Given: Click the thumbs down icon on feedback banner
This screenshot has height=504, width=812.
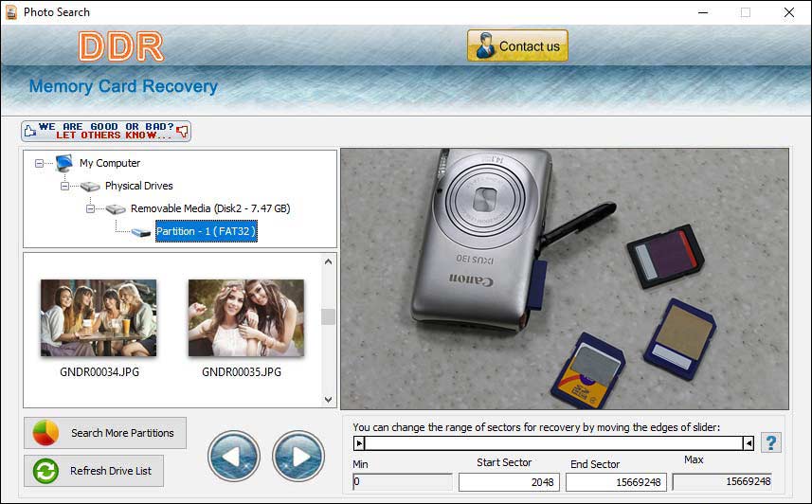Looking at the screenshot, I should [x=182, y=131].
